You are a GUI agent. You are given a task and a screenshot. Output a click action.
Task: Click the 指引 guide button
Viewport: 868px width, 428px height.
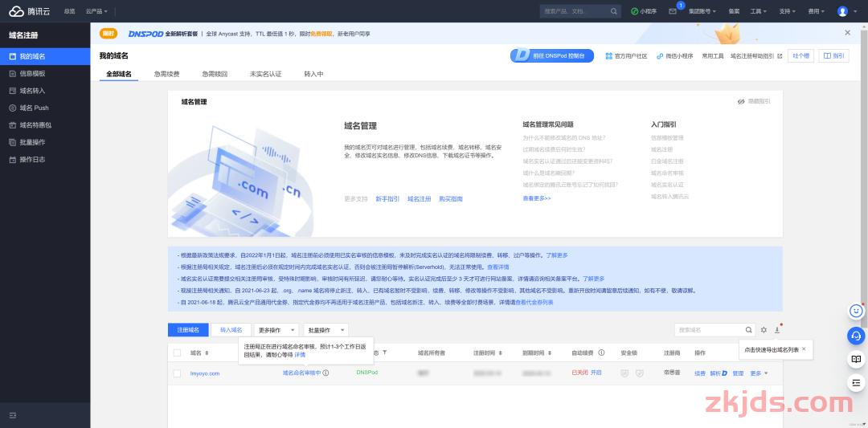833,56
